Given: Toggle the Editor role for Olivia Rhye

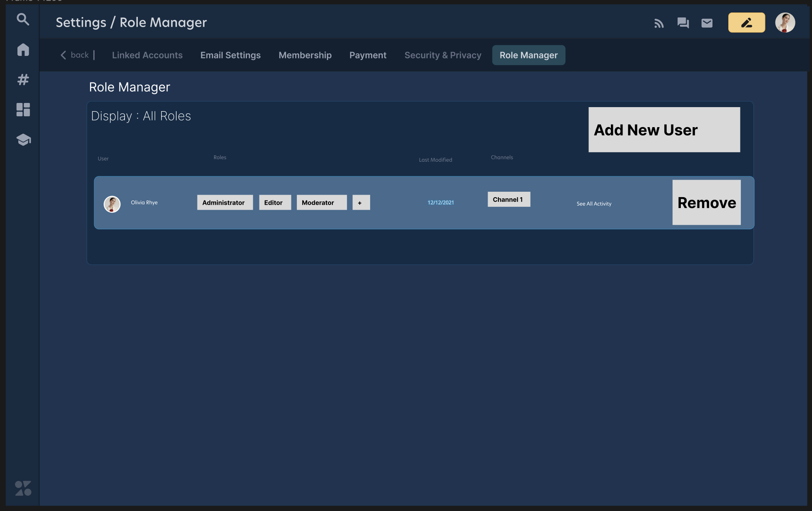Looking at the screenshot, I should pyautogui.click(x=275, y=202).
